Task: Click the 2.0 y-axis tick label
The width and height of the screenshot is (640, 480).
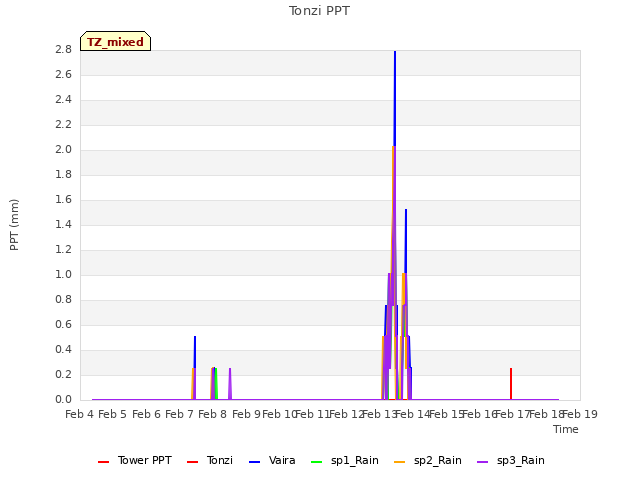Action: (x=63, y=149)
